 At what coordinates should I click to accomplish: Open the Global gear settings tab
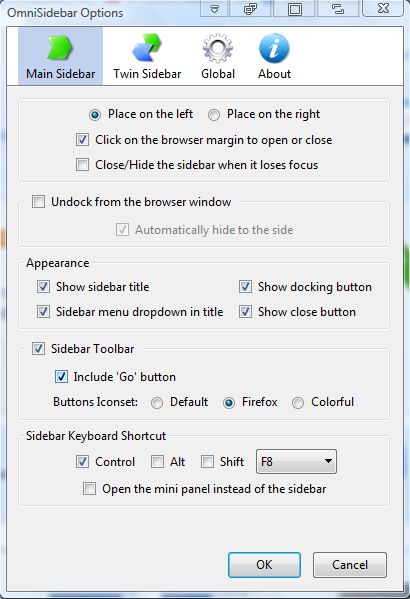pos(218,56)
